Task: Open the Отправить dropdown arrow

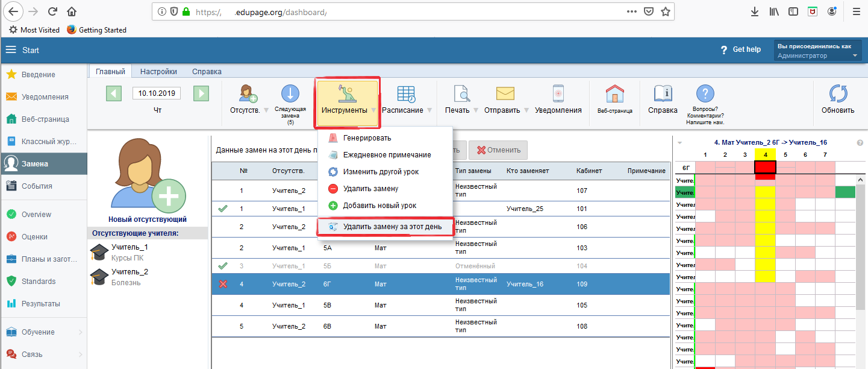Action: [x=526, y=110]
